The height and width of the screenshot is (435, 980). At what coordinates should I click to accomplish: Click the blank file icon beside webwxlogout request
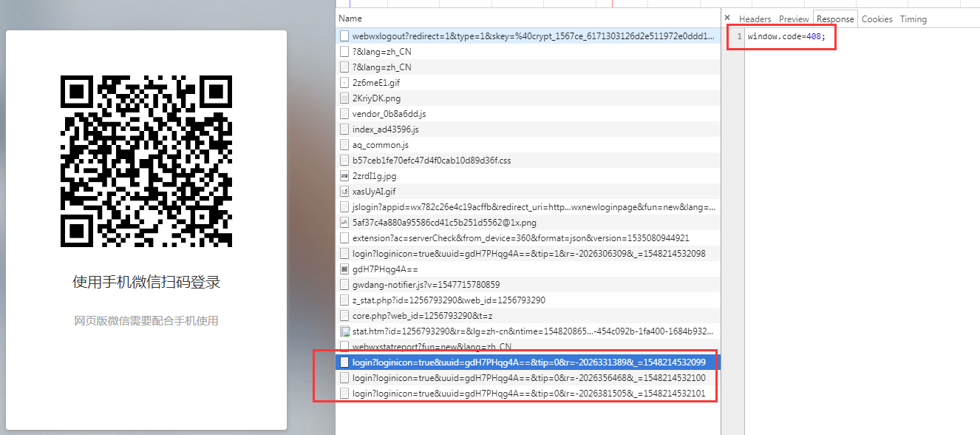[x=344, y=36]
